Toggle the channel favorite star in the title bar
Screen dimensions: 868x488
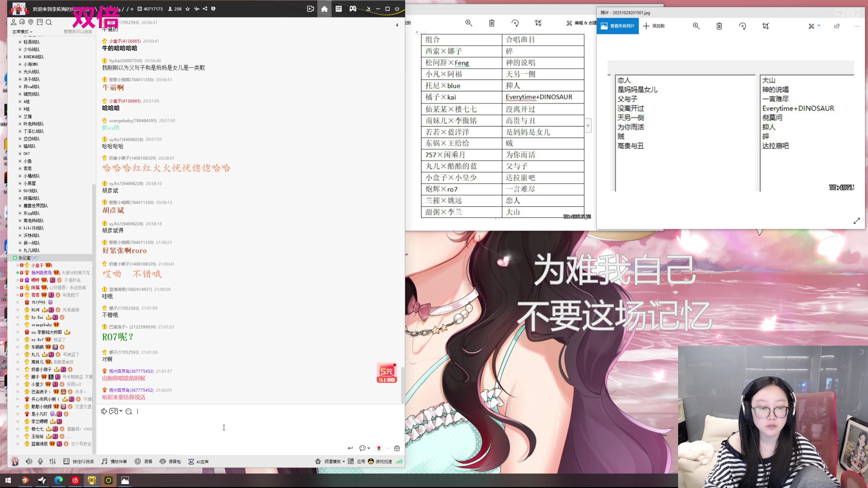click(x=188, y=9)
